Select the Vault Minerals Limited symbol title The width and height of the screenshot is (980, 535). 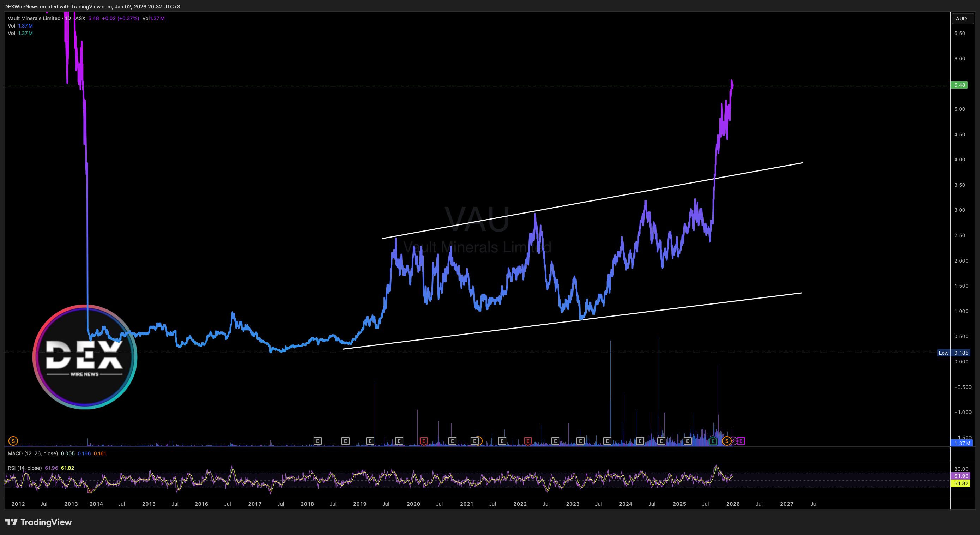click(x=34, y=18)
